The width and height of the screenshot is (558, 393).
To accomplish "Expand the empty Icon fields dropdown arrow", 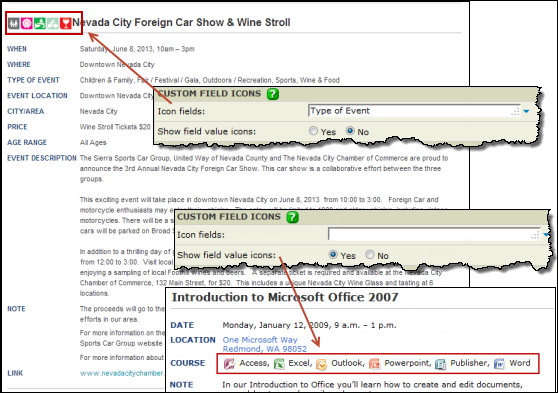I will 547,235.
